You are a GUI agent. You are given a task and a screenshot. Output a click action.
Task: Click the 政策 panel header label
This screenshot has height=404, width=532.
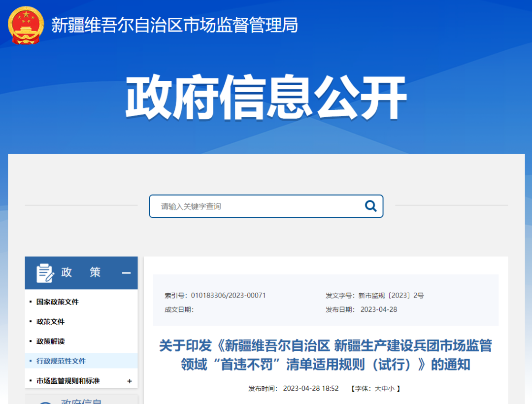81,272
